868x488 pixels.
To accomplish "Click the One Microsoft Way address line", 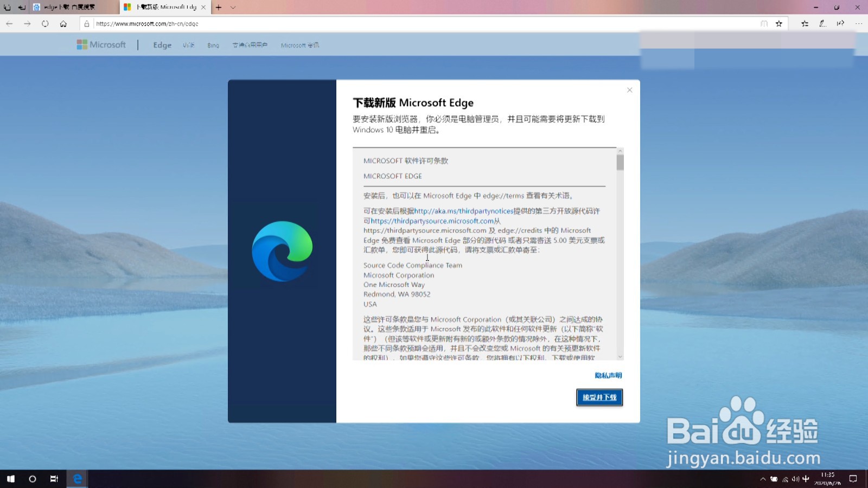I will coord(394,285).
